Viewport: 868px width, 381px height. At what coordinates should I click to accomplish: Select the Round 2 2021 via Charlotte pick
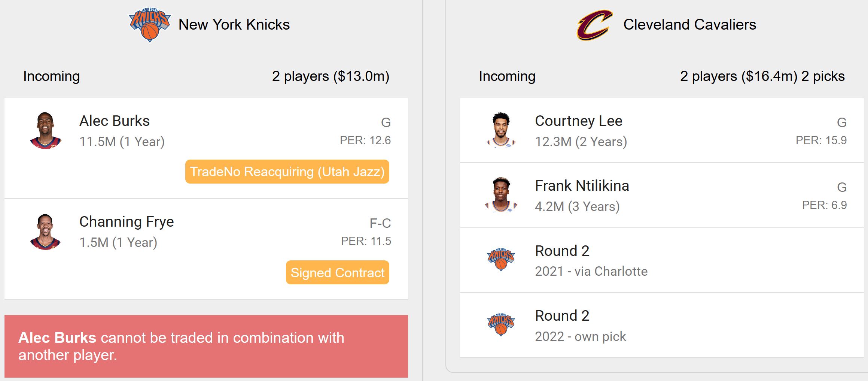(x=661, y=260)
